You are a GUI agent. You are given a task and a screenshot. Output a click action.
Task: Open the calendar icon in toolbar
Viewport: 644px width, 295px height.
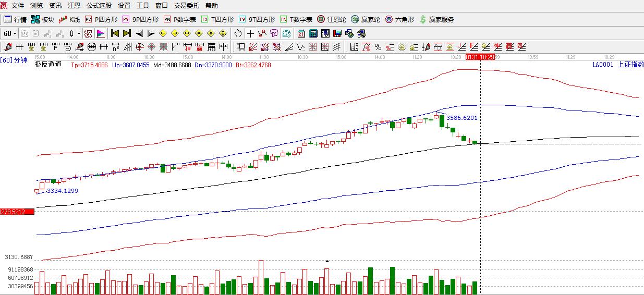301,33
